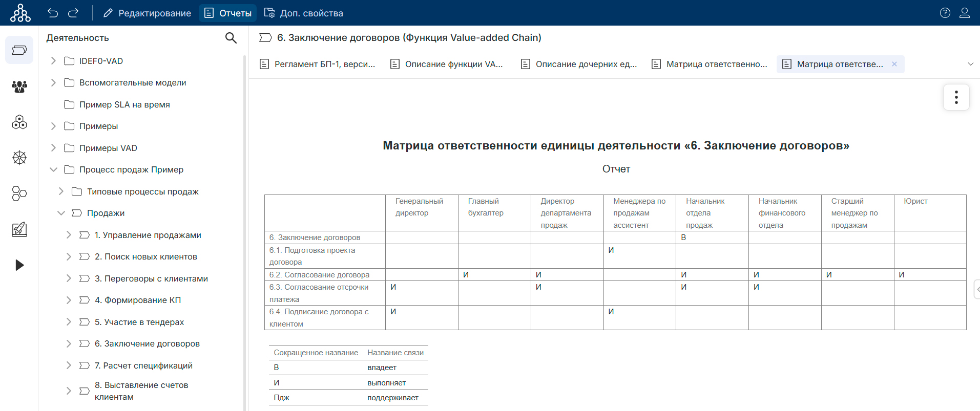Screen dimensions: 980x411
Task: Click the undo arrow icon
Action: click(x=53, y=13)
